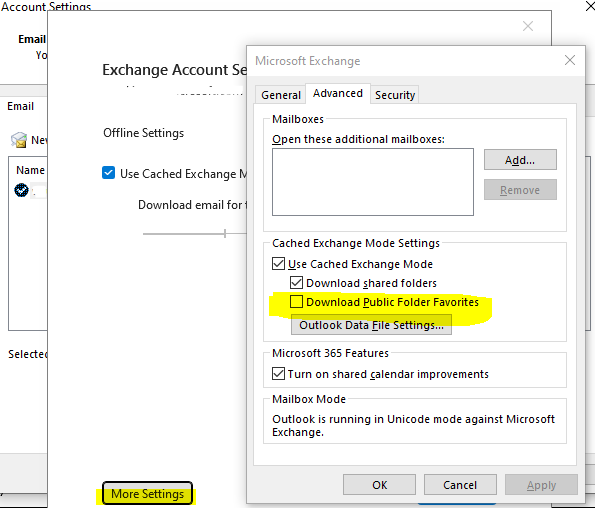Click the Add... mailbox button

(x=520, y=160)
